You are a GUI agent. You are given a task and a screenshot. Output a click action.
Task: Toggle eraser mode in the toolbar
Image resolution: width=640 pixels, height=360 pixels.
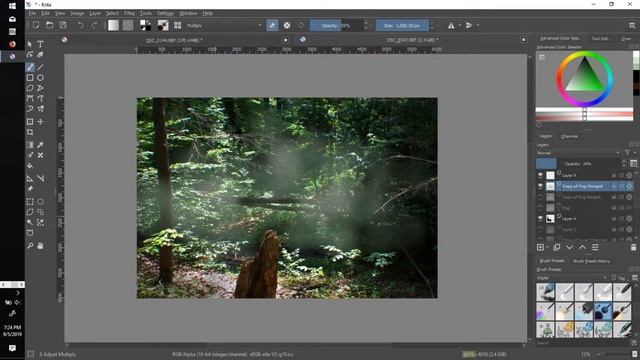272,25
